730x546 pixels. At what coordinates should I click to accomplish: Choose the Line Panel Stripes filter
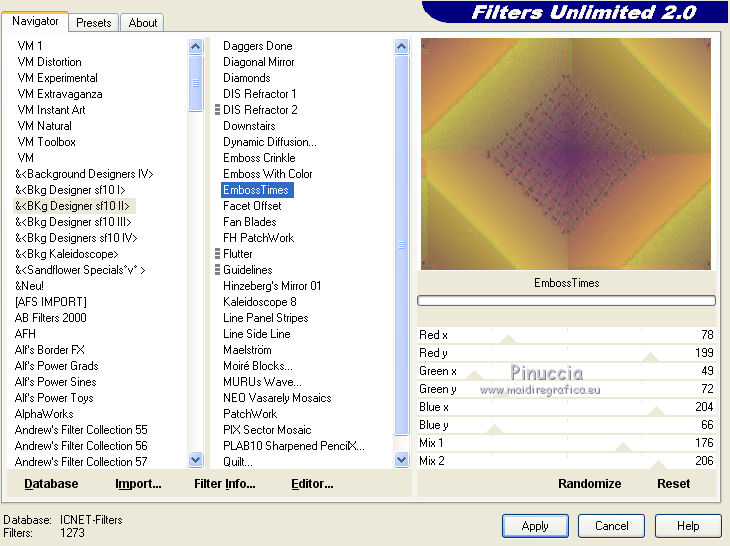[x=265, y=318]
